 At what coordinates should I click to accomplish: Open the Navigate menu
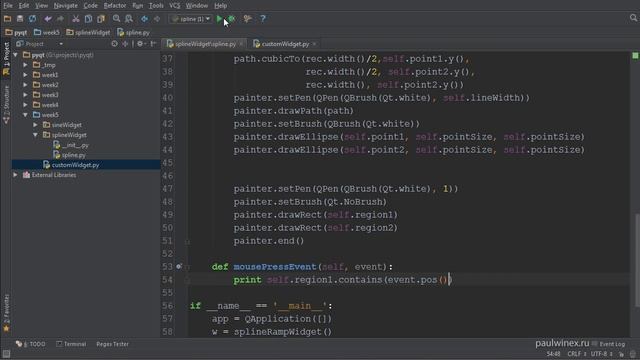(x=65, y=6)
